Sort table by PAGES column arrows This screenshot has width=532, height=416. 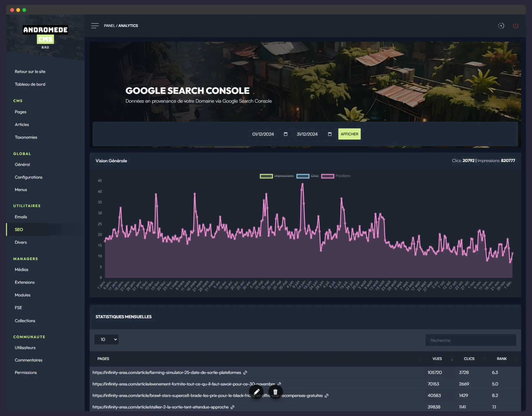pyautogui.click(x=420, y=359)
